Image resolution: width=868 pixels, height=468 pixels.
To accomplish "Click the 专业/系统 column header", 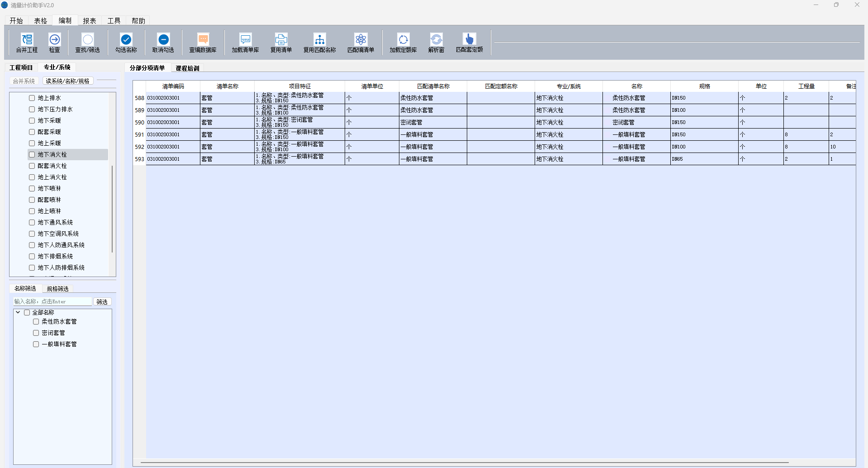I will tap(569, 86).
